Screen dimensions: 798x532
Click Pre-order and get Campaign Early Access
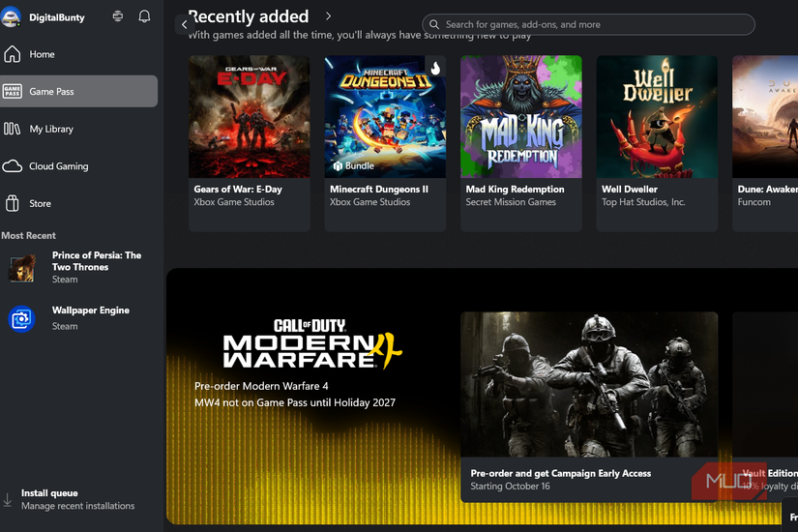click(560, 473)
